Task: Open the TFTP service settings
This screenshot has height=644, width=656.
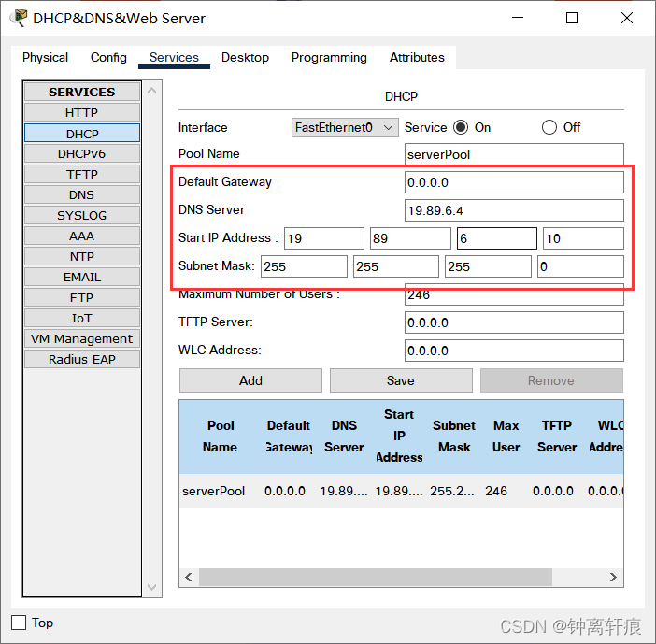Action: 82,174
